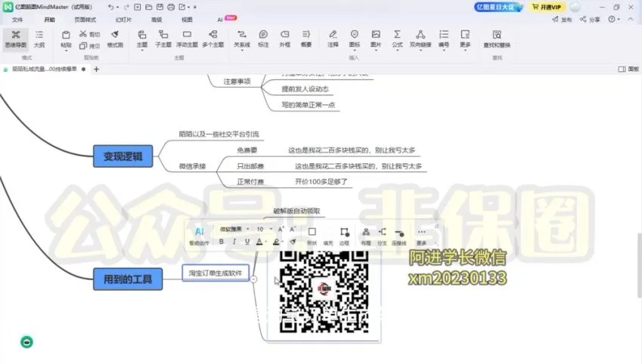Open the 页面样式 ribbon tab
Viewport: 642px width, 364px height.
tap(85, 20)
